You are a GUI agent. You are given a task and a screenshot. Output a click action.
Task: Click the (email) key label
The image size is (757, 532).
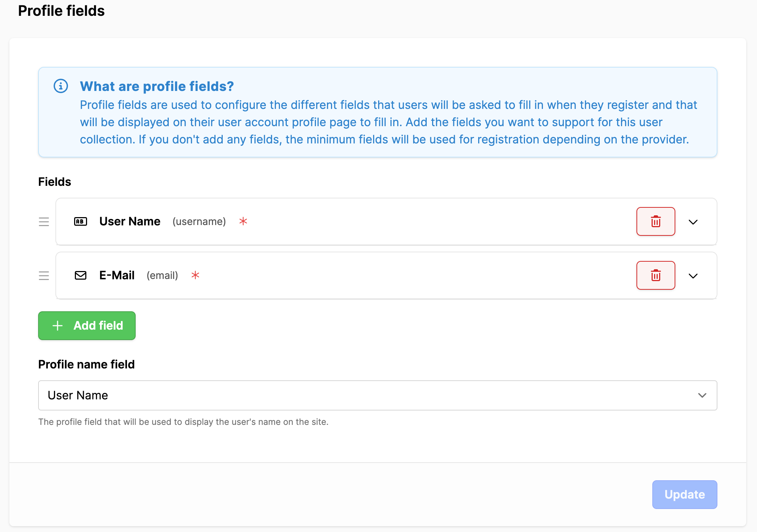(162, 275)
